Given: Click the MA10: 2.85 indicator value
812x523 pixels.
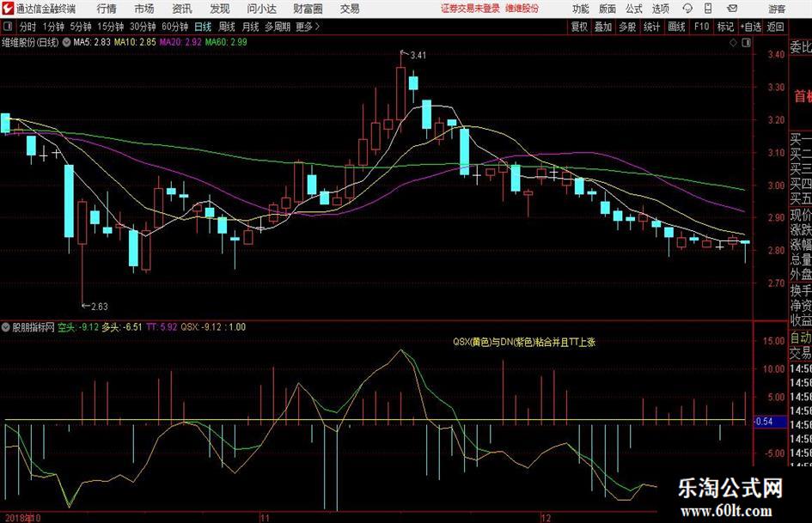Looking at the screenshot, I should 135,42.
